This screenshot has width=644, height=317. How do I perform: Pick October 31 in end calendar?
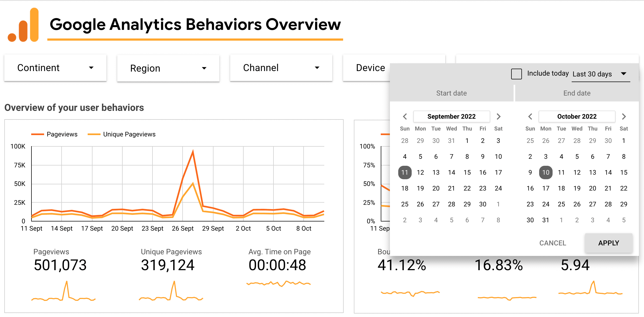click(546, 220)
